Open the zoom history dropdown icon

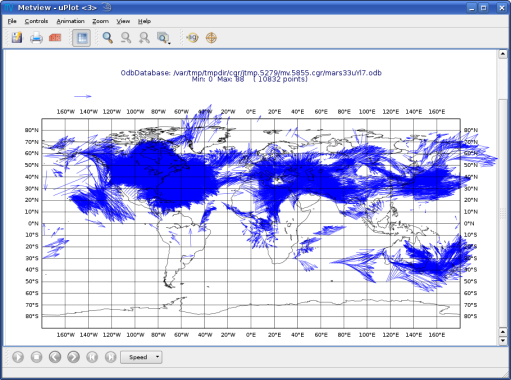[x=163, y=38]
